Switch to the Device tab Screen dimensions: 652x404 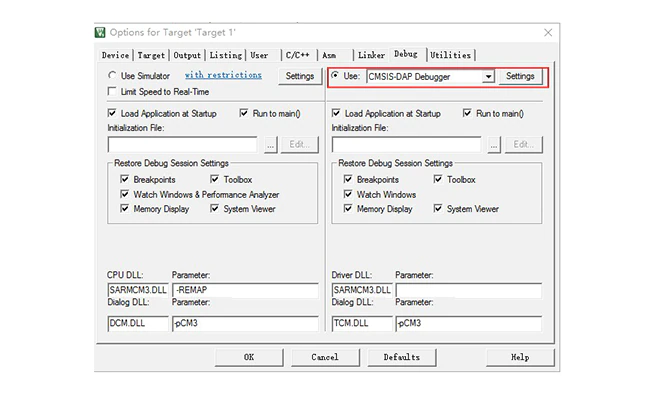point(115,55)
